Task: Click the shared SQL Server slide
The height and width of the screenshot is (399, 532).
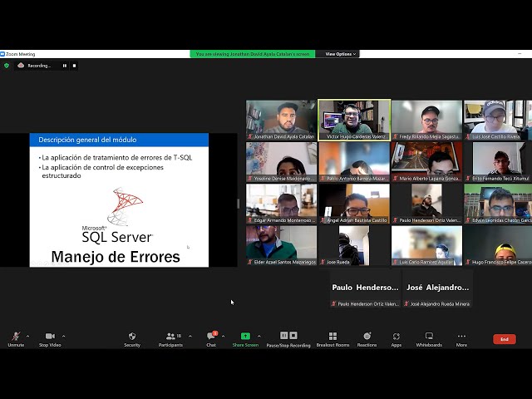Action: (x=119, y=199)
